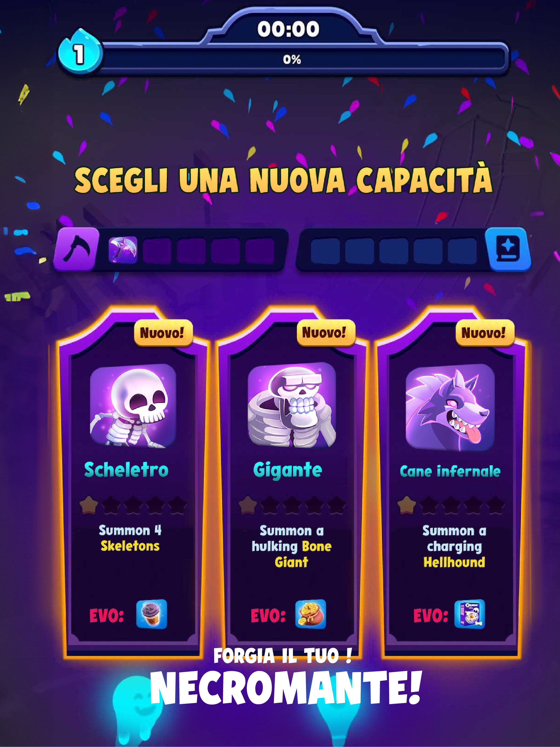The width and height of the screenshot is (560, 747).
Task: Click the gold coin bag EVO icon
Action: pyautogui.click(x=310, y=614)
